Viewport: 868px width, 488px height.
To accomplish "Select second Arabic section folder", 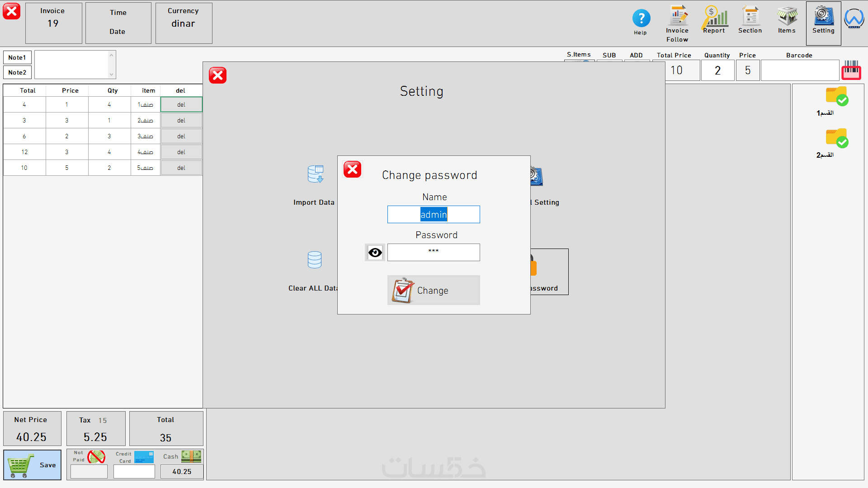I will [837, 139].
